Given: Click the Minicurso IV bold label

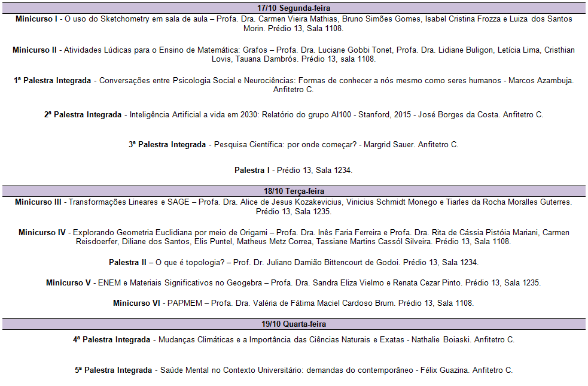Looking at the screenshot, I should (42, 232).
